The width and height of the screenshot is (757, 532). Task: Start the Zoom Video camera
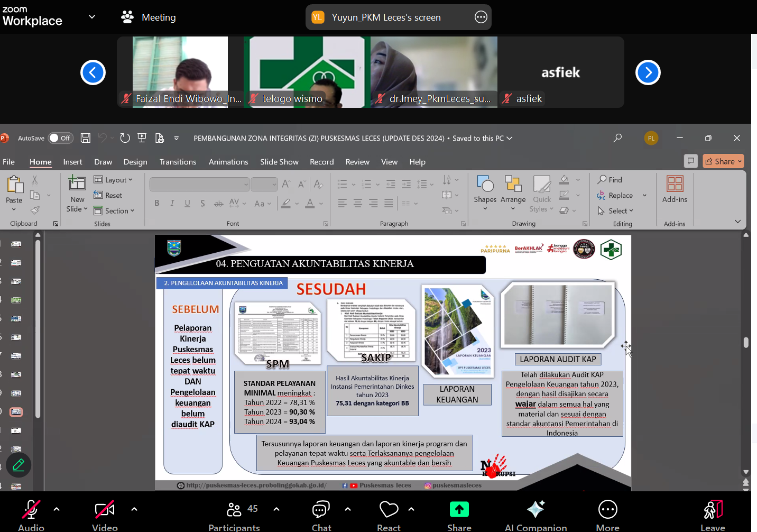pyautogui.click(x=105, y=510)
